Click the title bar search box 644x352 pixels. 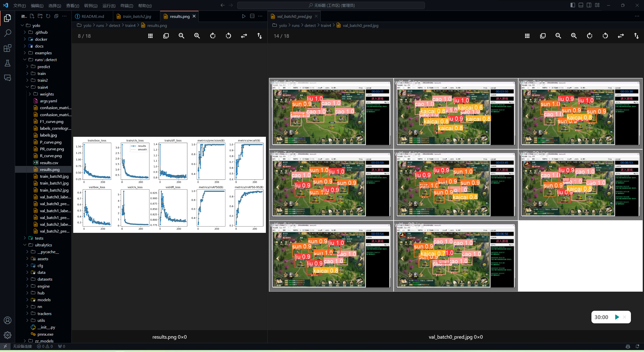[x=331, y=5]
